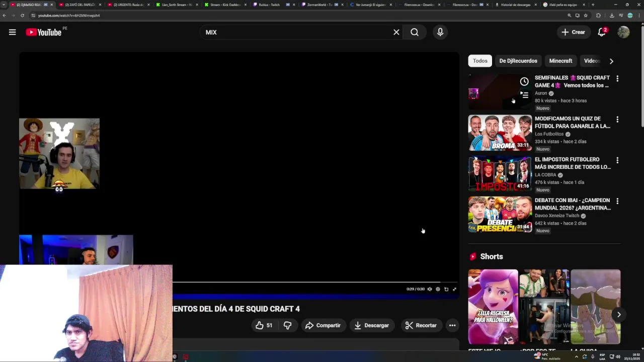This screenshot has width=644, height=362.
Task: Open the Los Futbolitos channel link
Action: tap(549, 134)
